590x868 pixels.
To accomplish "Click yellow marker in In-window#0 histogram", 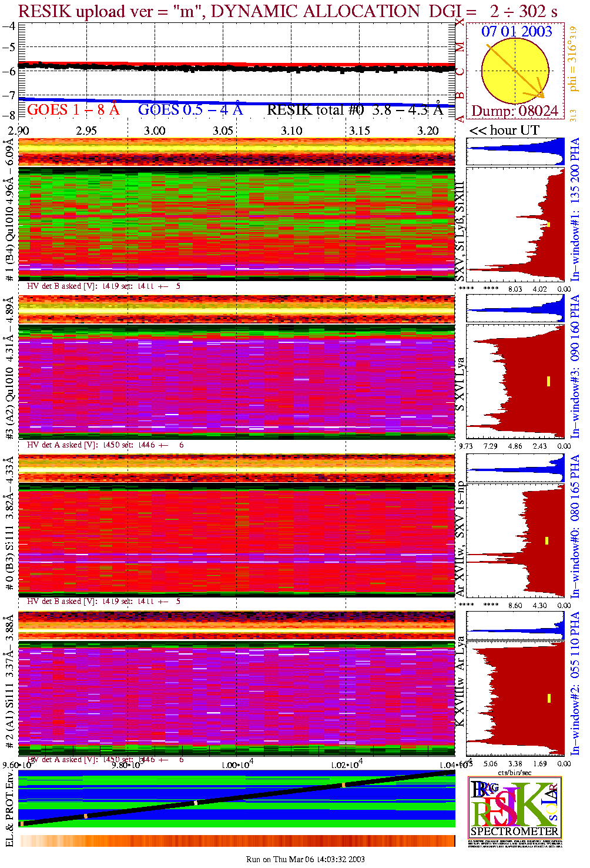I will click(547, 540).
